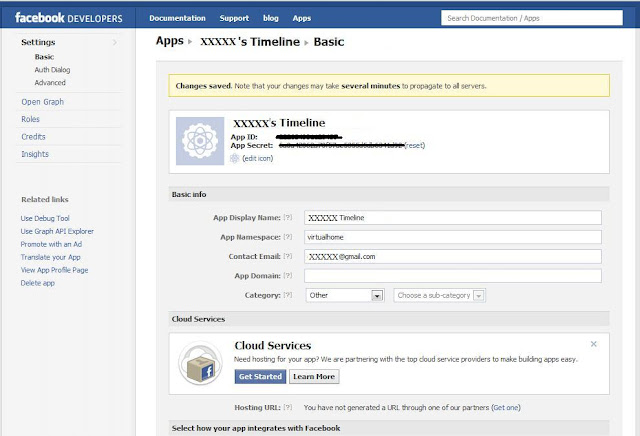Select Basic under Settings
The height and width of the screenshot is (436, 640).
point(44,57)
